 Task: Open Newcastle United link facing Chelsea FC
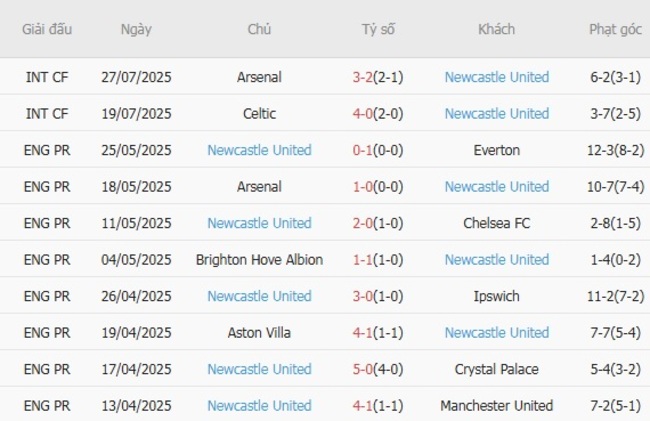[x=259, y=223]
